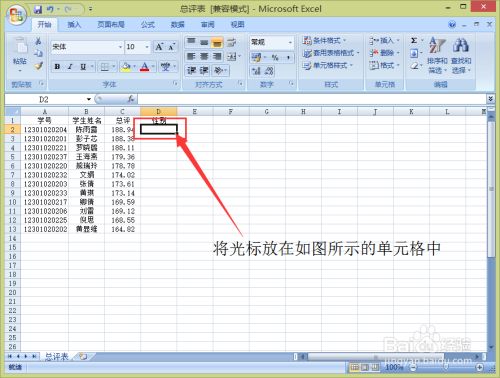Click the font color red A swatch
This screenshot has width=500, height=378.
click(144, 67)
